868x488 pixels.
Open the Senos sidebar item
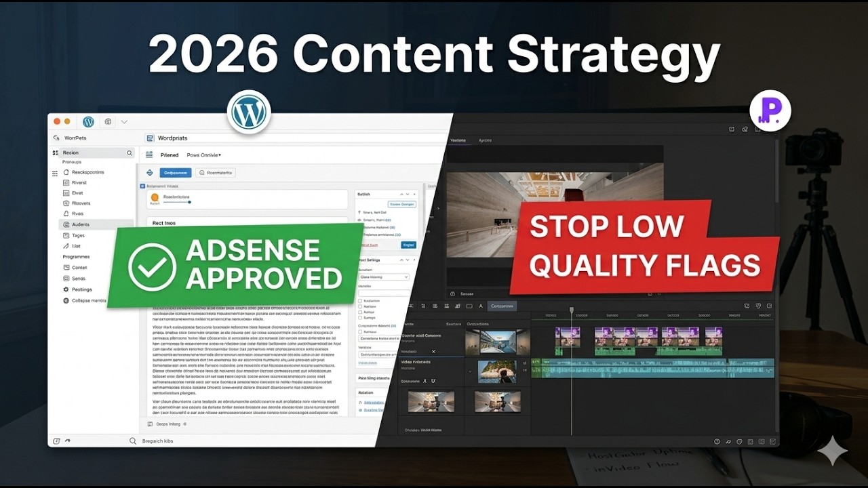tap(74, 279)
